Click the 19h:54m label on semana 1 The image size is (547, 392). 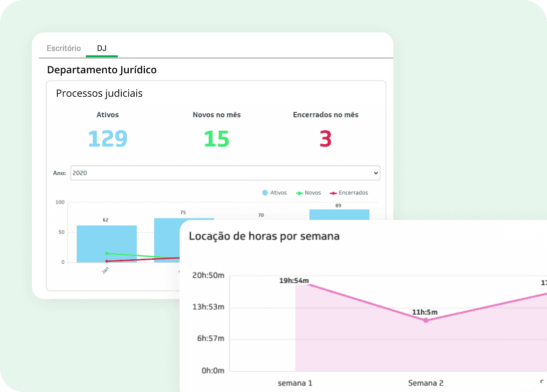[295, 281]
